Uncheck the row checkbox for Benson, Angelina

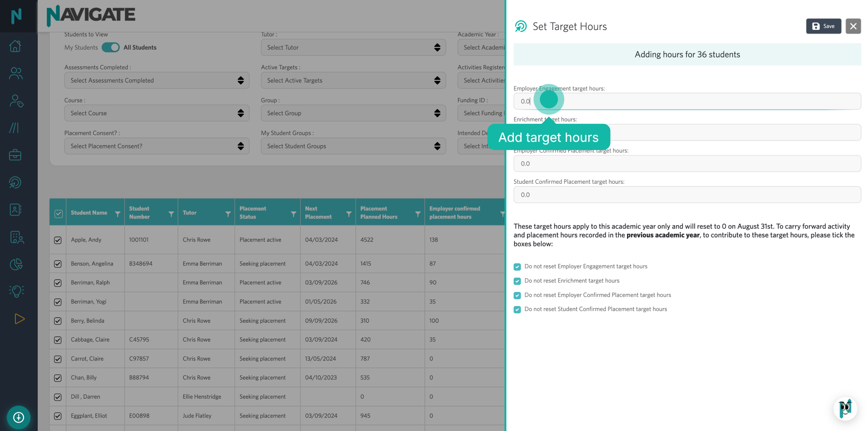click(x=58, y=263)
